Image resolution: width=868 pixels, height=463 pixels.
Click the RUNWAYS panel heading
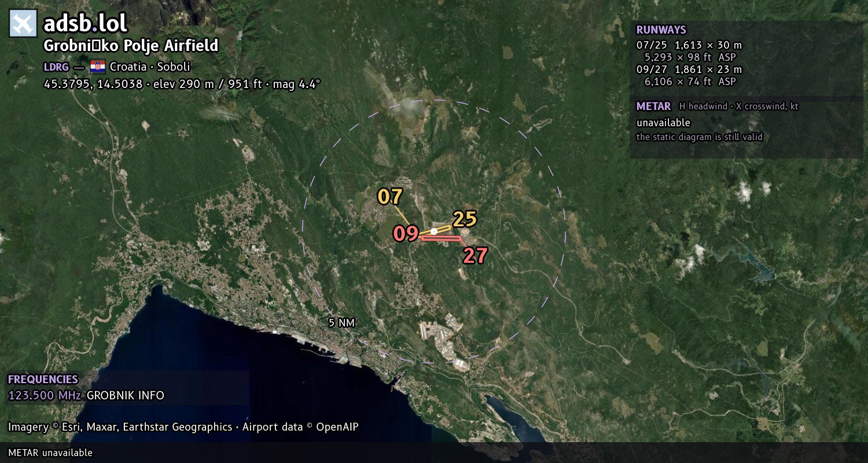tap(661, 30)
